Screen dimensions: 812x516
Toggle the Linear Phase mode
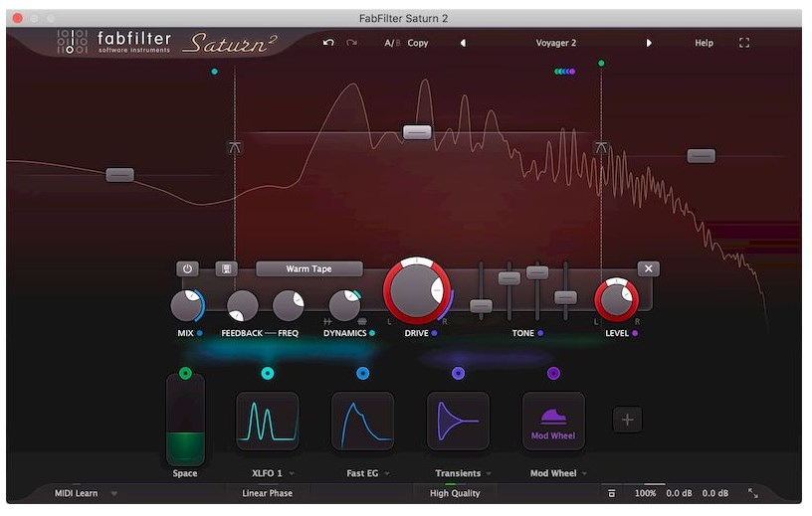[x=267, y=493]
